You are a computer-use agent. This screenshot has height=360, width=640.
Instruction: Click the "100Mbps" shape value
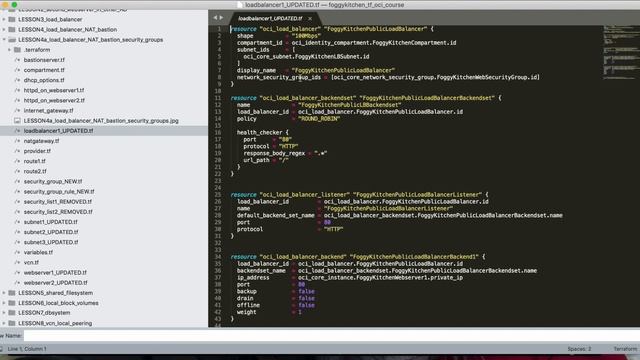pos(306,36)
